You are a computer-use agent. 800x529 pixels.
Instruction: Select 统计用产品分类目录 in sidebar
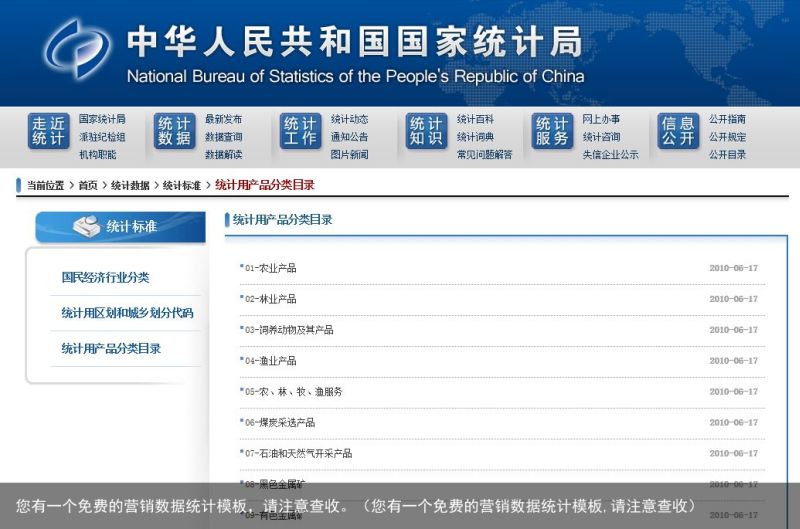tap(111, 348)
